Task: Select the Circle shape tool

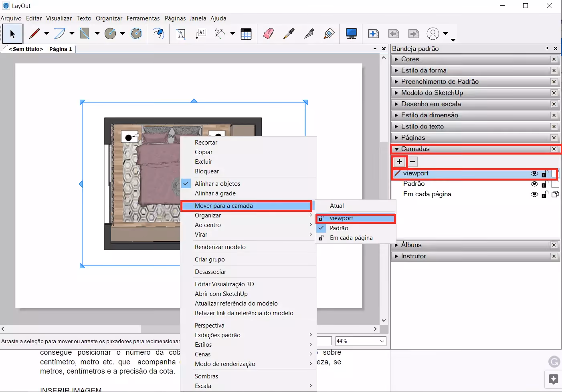Action: tap(110, 34)
